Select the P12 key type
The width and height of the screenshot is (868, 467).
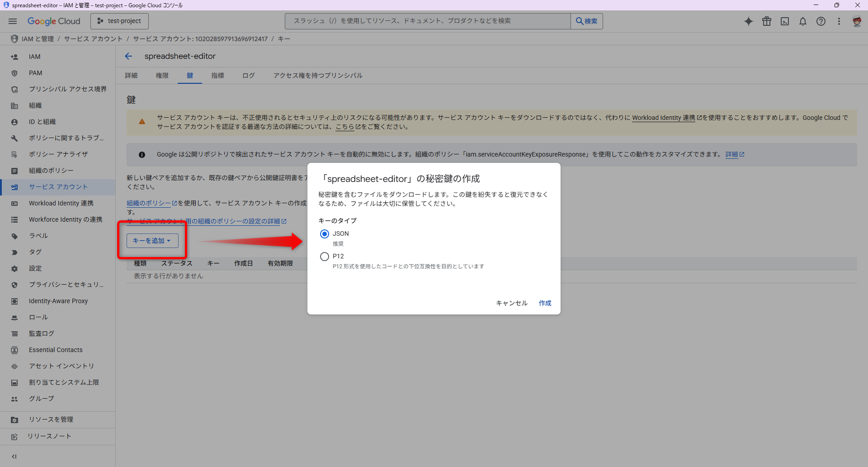[x=325, y=257]
